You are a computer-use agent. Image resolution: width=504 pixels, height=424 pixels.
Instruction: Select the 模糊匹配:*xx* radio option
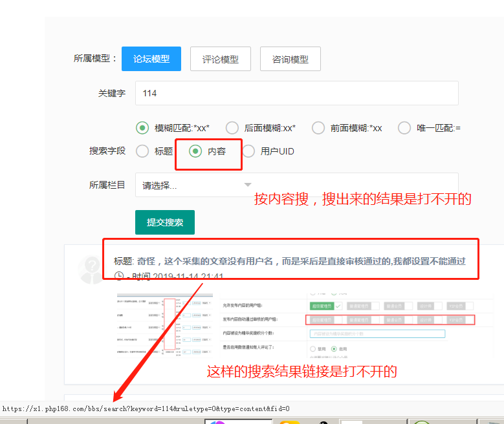(x=142, y=128)
